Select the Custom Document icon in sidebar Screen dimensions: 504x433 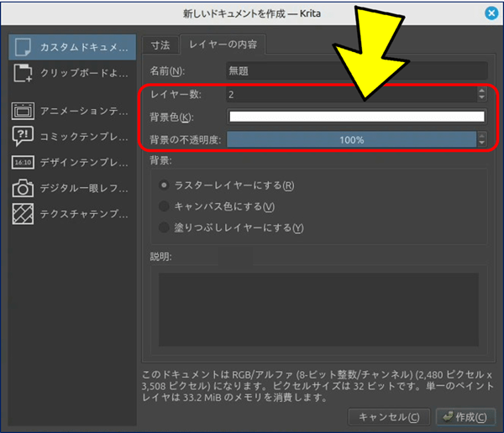click(x=23, y=46)
